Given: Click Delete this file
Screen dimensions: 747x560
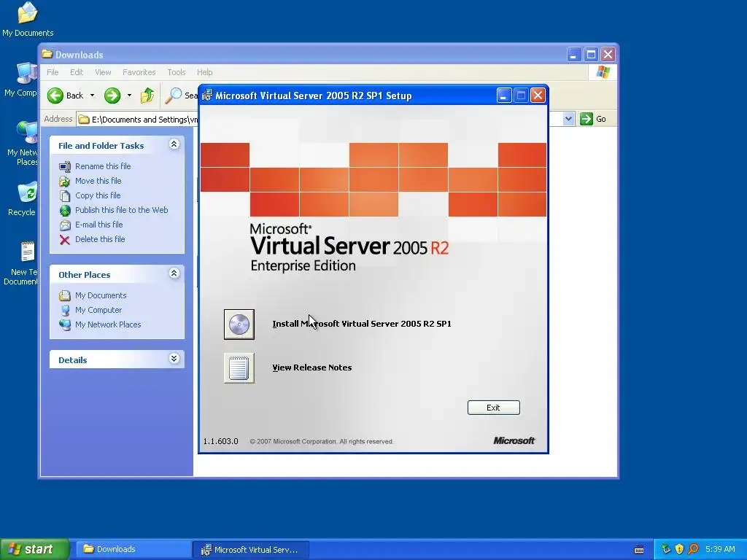Looking at the screenshot, I should click(100, 239).
